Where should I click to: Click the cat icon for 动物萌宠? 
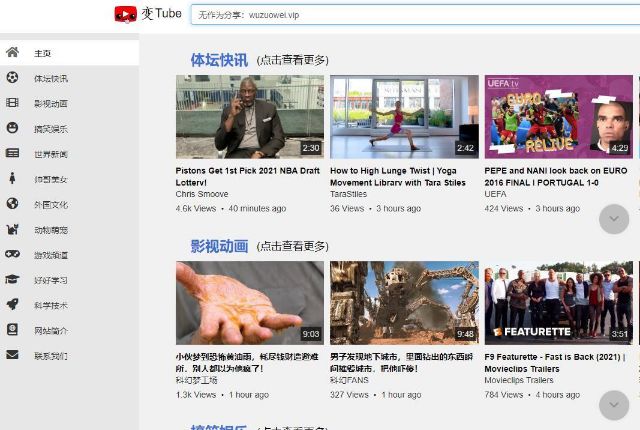[x=12, y=229]
